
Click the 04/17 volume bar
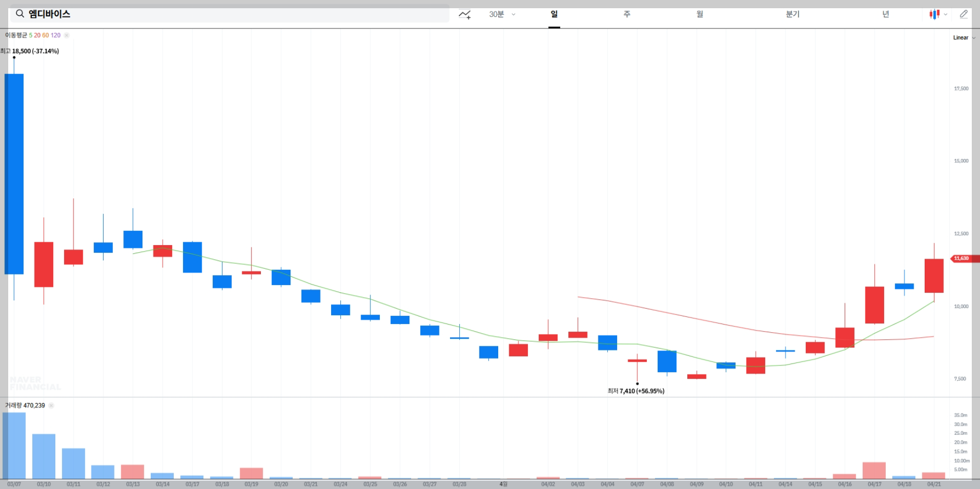874,470
